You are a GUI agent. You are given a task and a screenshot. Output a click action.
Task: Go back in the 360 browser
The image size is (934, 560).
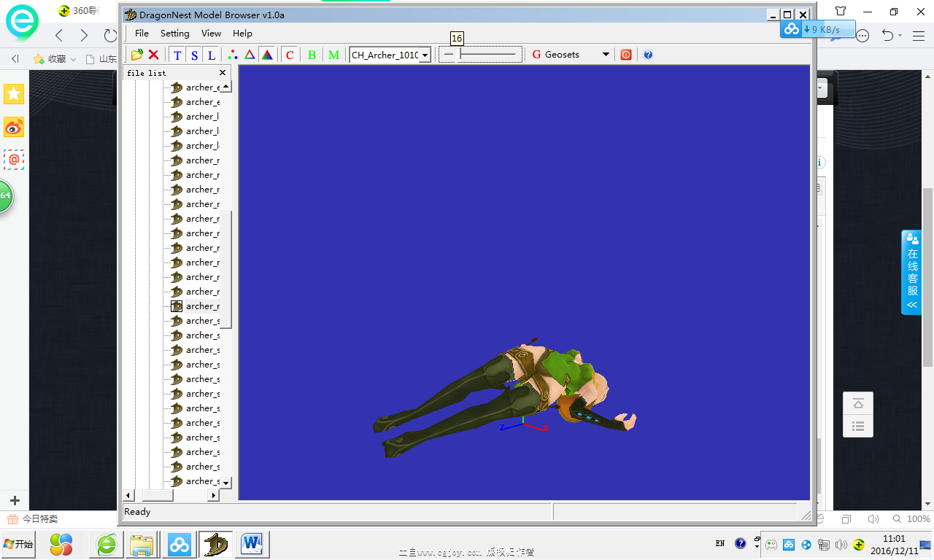60,35
